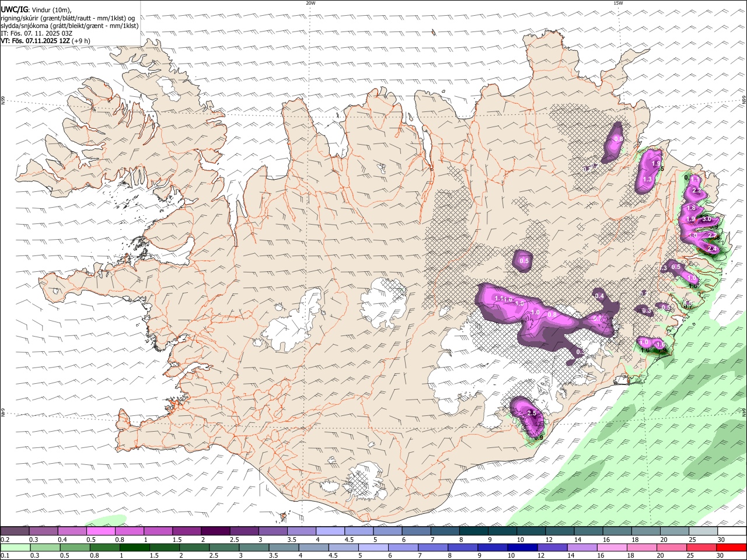Pick the upper legend light lavender swatch at 4
This screenshot has height=560, width=747.
[x=330, y=531]
